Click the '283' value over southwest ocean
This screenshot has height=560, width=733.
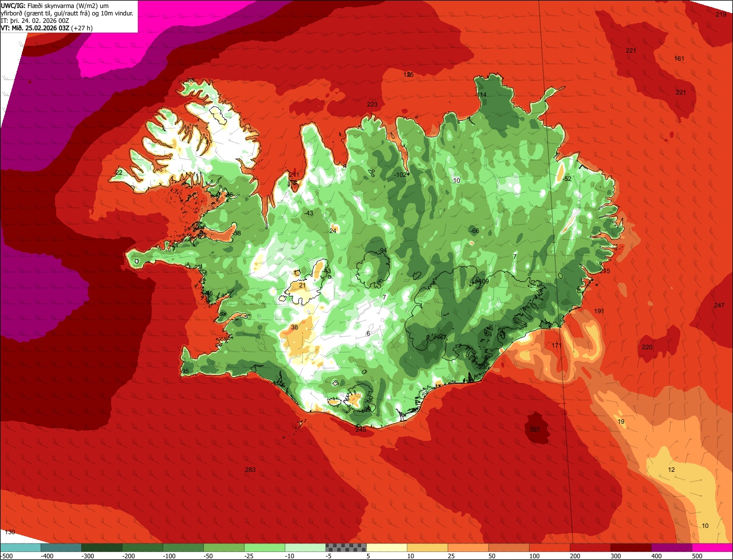250,470
